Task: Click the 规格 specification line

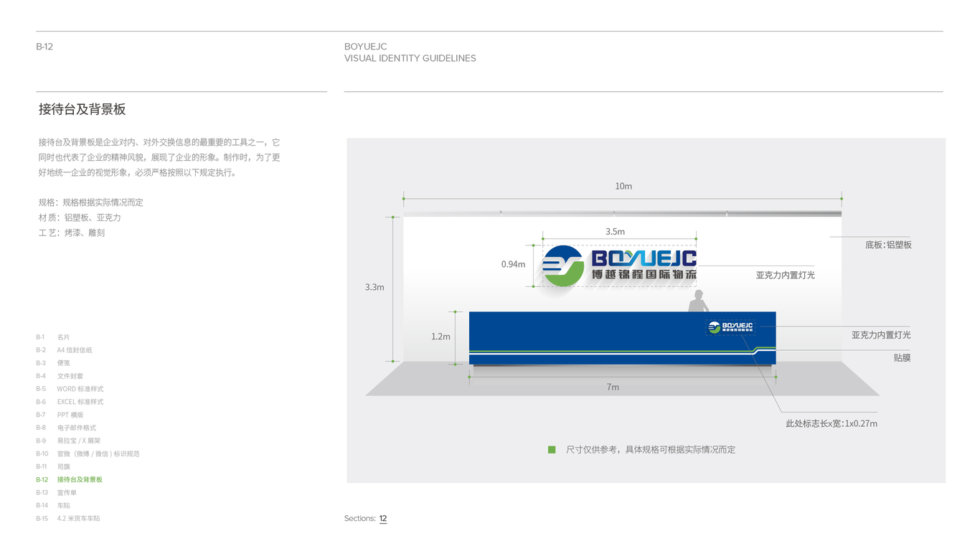Action: [x=91, y=202]
